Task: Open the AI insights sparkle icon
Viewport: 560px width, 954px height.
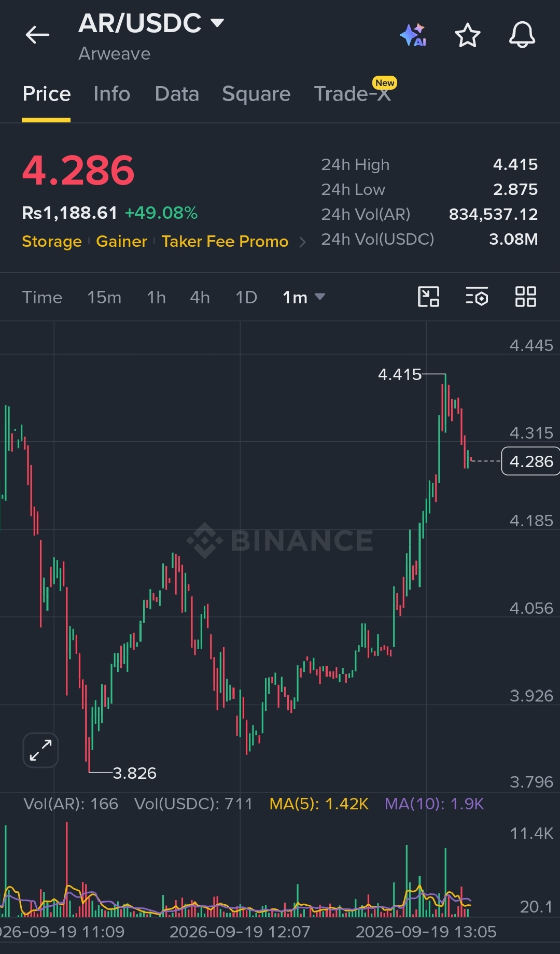Action: (413, 35)
